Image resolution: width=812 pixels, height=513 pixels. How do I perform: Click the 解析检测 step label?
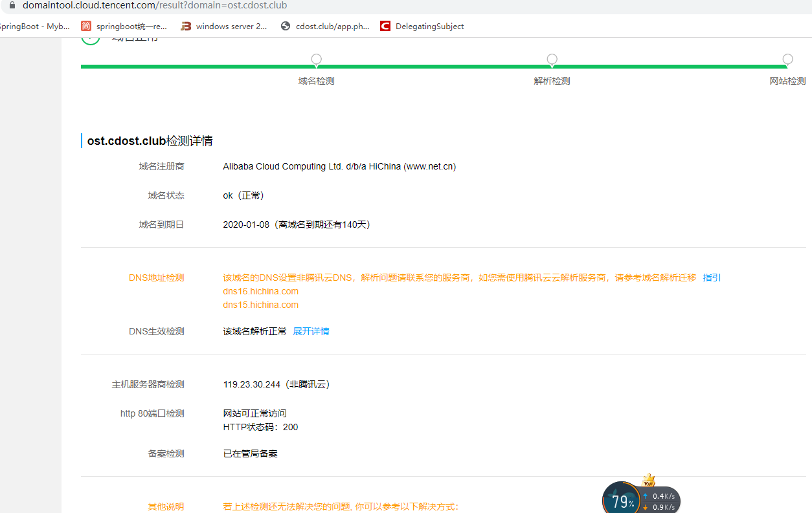pos(552,81)
